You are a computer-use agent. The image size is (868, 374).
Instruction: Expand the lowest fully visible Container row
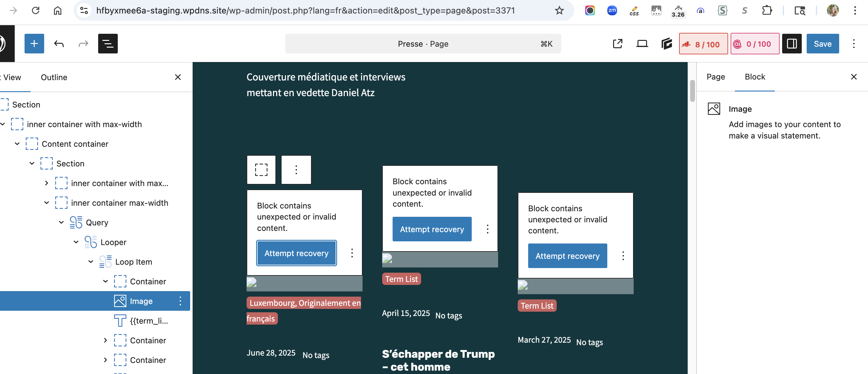point(106,360)
